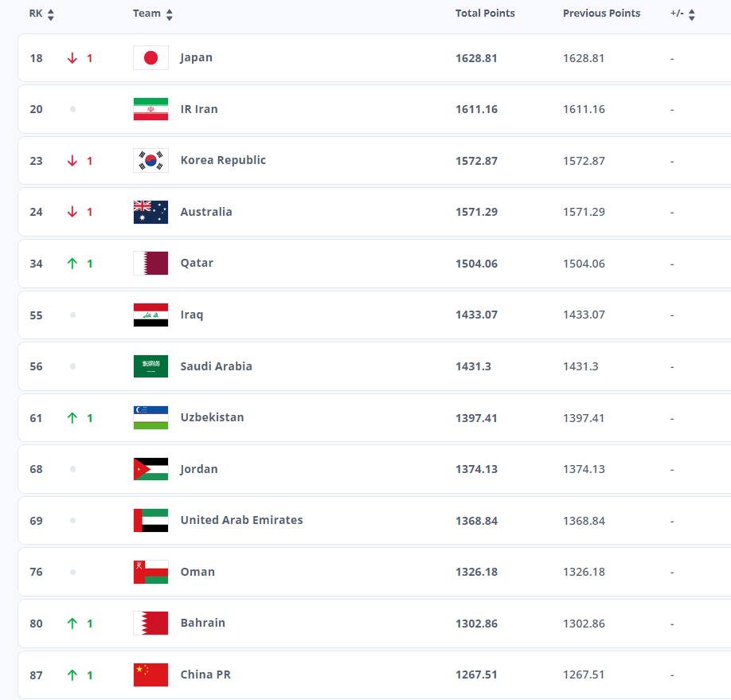Open the United Arab Emirates team link

coord(241,520)
